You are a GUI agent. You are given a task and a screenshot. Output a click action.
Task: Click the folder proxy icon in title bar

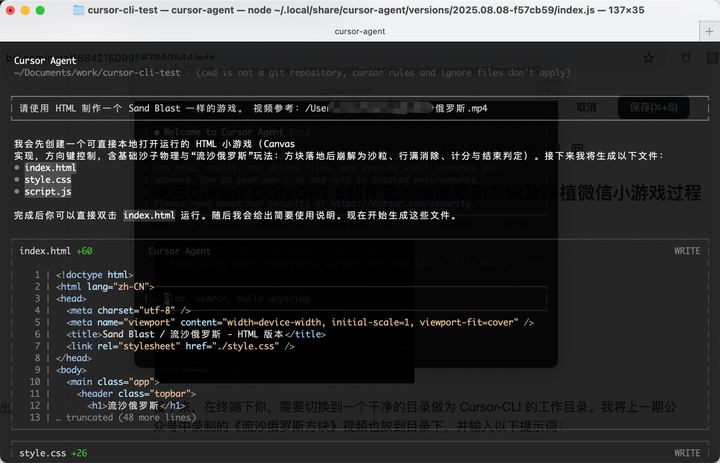(79, 10)
